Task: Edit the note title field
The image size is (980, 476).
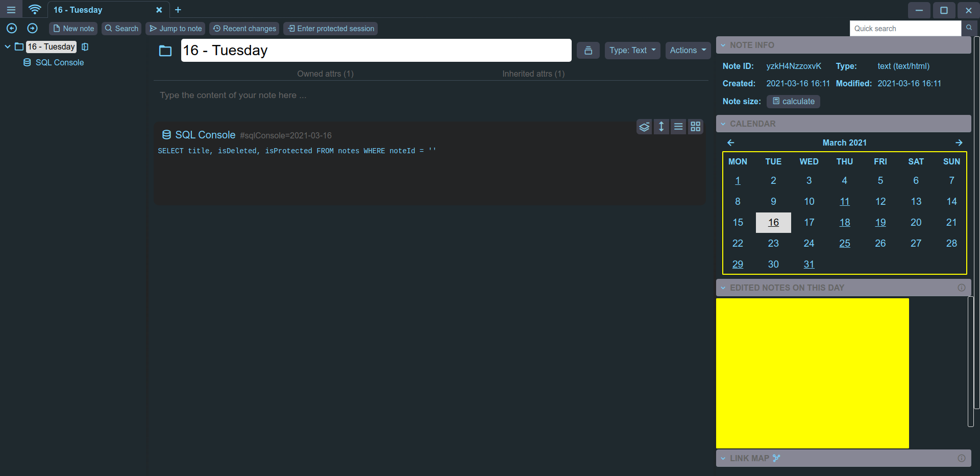Action: (x=376, y=50)
